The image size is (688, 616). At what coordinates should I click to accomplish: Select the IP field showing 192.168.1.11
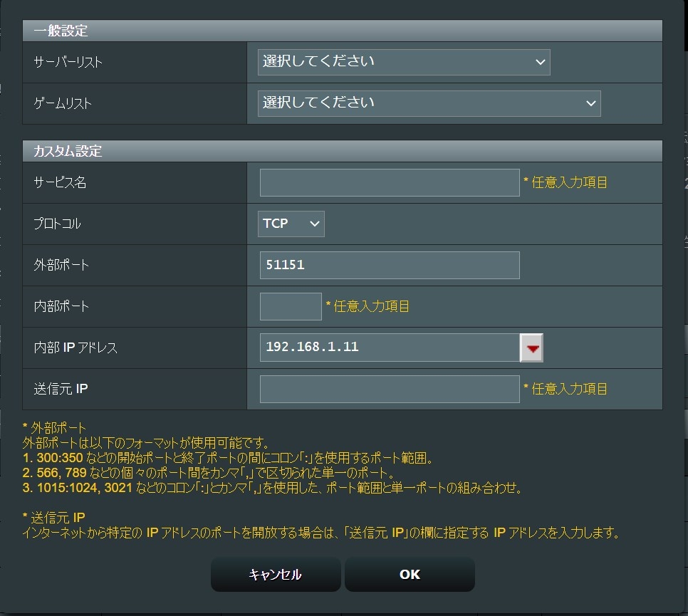(389, 348)
